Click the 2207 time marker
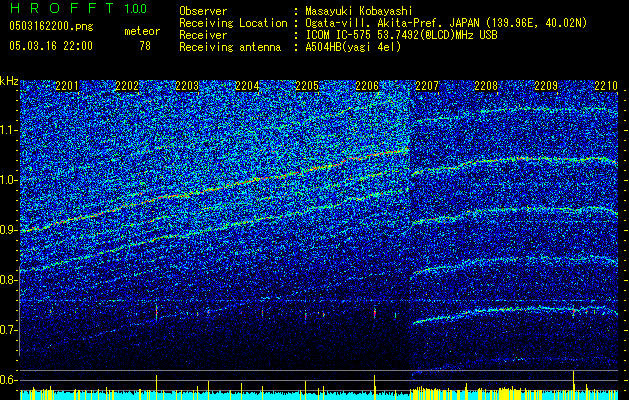Image resolution: width=629 pixels, height=400 pixels. 427,86
